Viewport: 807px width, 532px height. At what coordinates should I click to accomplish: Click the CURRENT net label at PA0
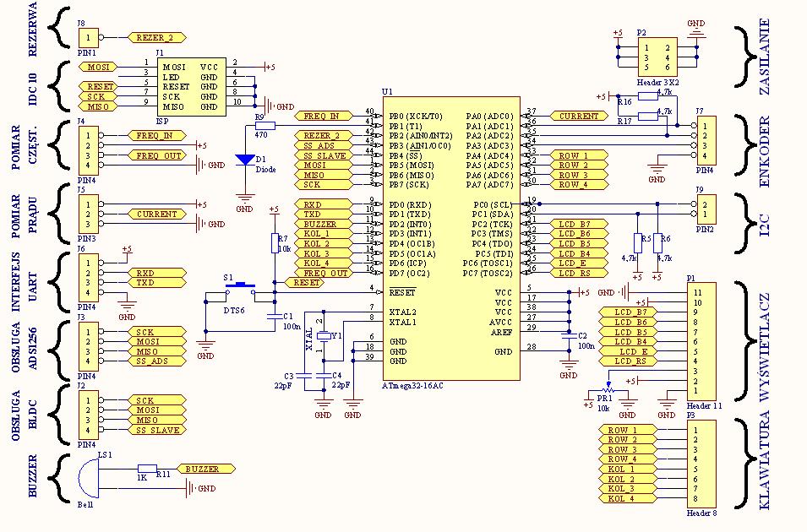click(579, 117)
